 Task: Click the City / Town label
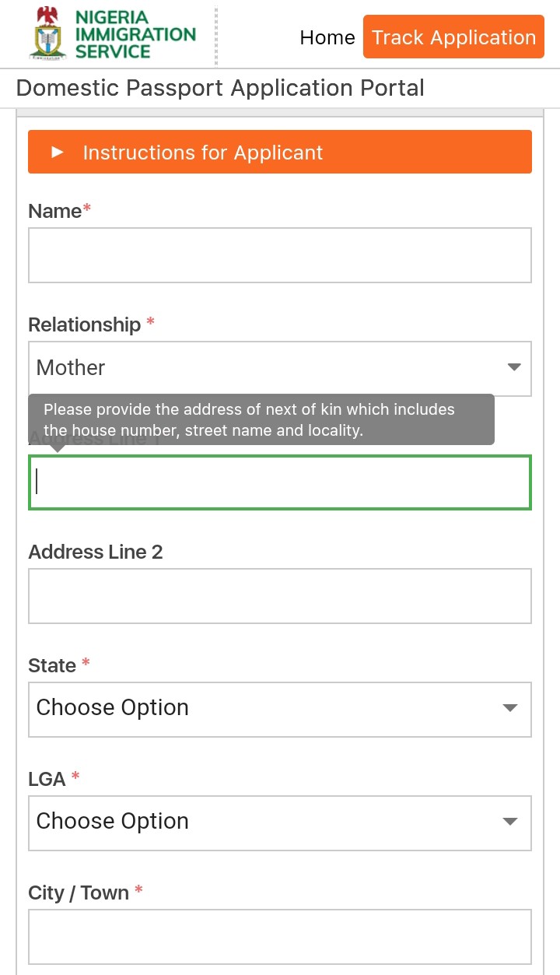(79, 893)
